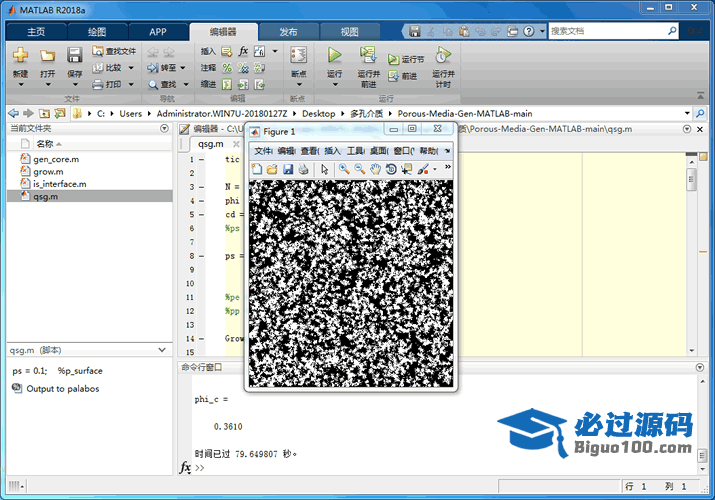The height and width of the screenshot is (500, 715).
Task: Open Current Folder panel actions menu
Action: click(x=165, y=129)
